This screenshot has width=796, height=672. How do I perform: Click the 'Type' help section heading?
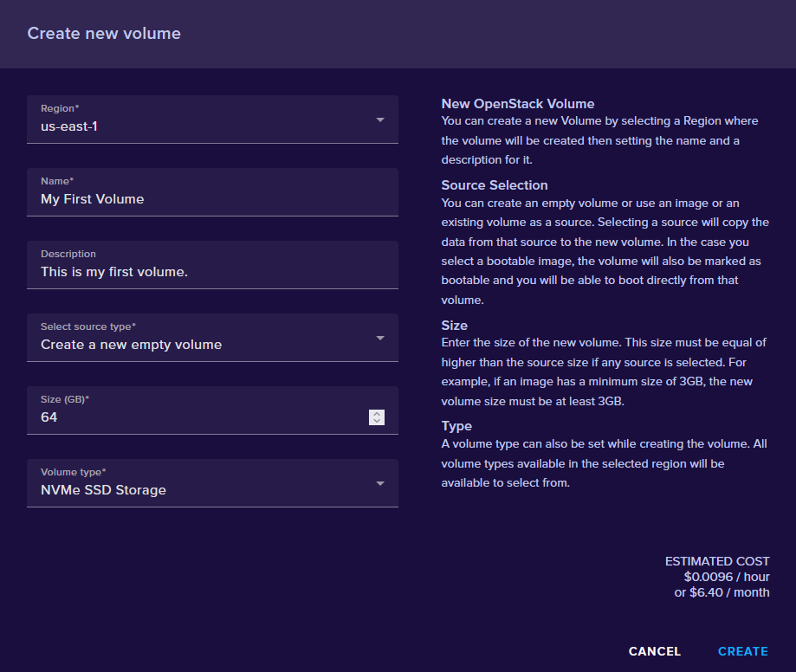(456, 426)
